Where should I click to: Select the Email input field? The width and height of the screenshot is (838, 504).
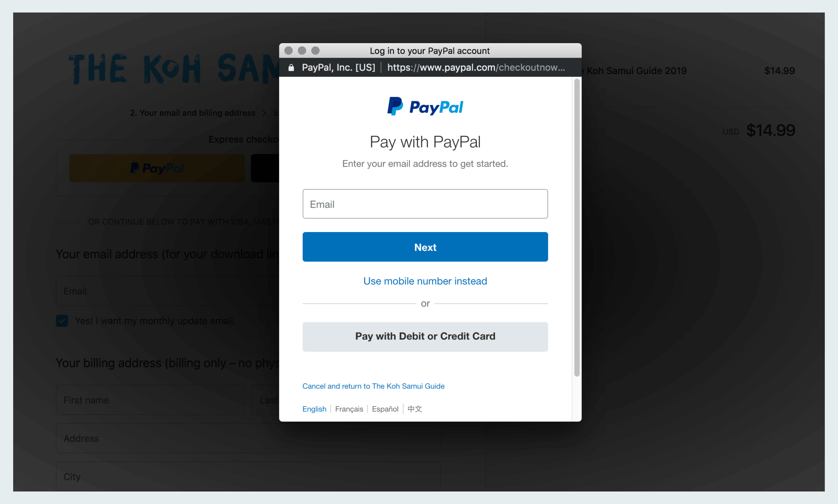coord(425,203)
